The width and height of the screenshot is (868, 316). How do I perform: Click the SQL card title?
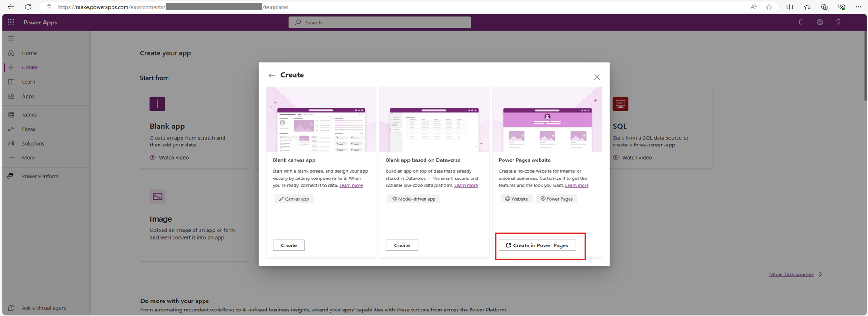(620, 127)
